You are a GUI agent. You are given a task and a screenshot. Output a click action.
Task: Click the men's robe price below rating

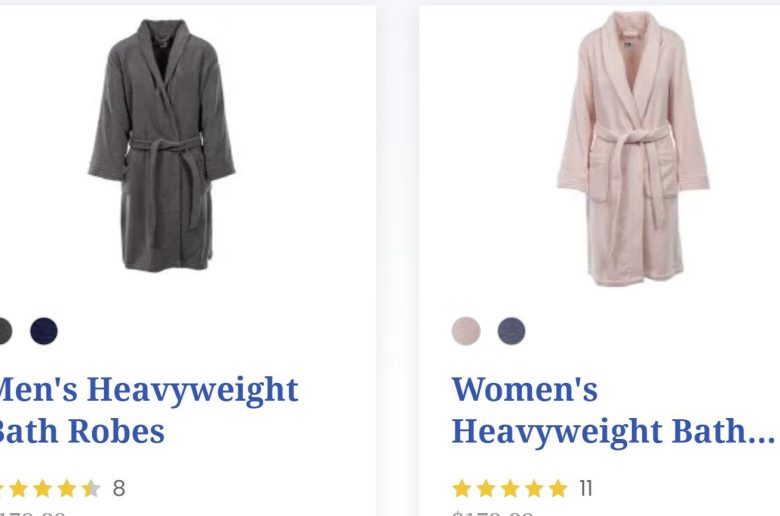(x=32, y=513)
